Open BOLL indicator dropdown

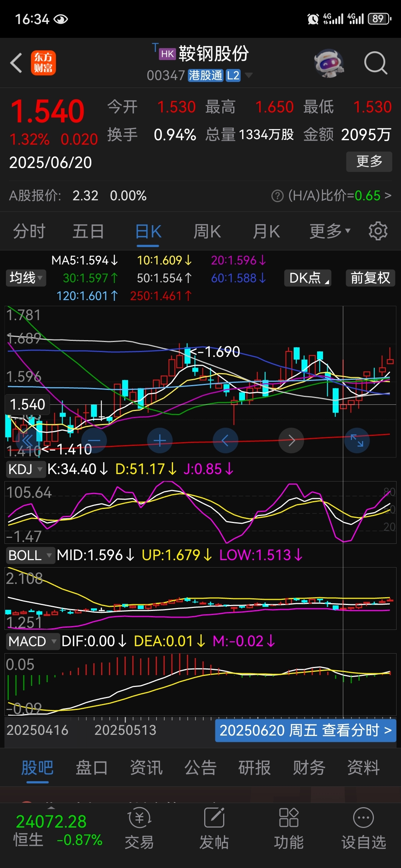(30, 555)
